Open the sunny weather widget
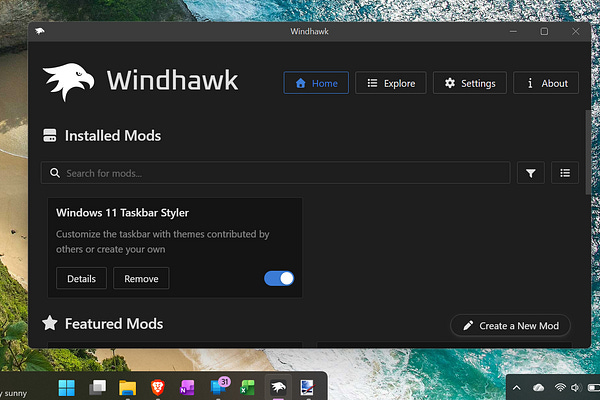The image size is (600, 400). click(x=14, y=393)
